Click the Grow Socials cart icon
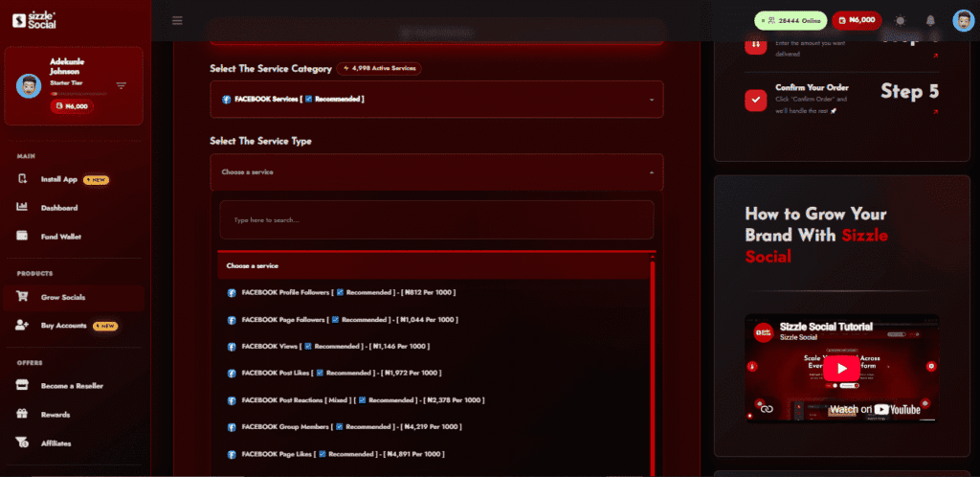Image resolution: width=980 pixels, height=477 pixels. point(23,297)
